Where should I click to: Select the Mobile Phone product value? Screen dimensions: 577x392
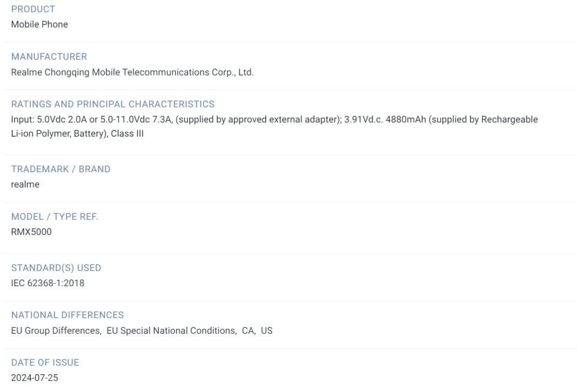click(x=39, y=24)
